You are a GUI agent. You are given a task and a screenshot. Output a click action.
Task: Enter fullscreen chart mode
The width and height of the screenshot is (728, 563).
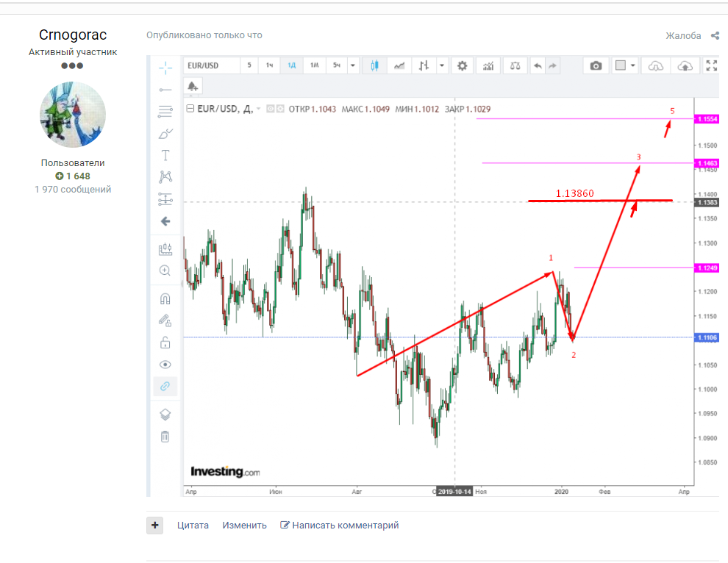pos(711,66)
